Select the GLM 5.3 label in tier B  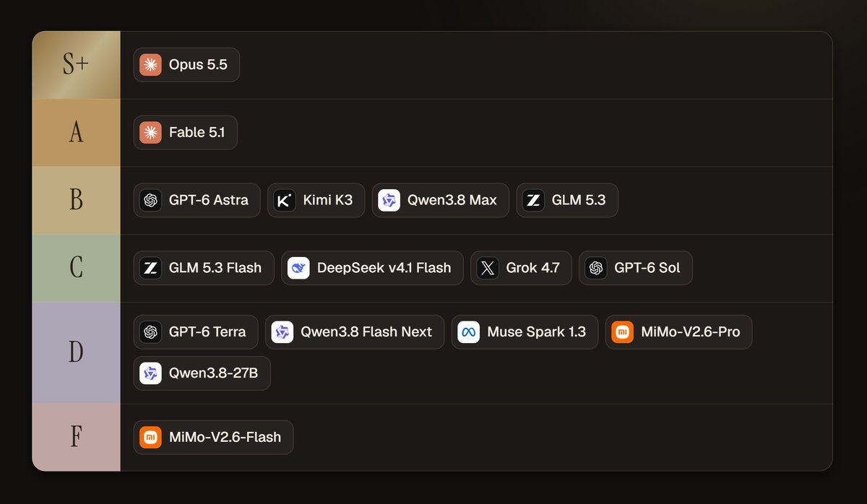[579, 201]
